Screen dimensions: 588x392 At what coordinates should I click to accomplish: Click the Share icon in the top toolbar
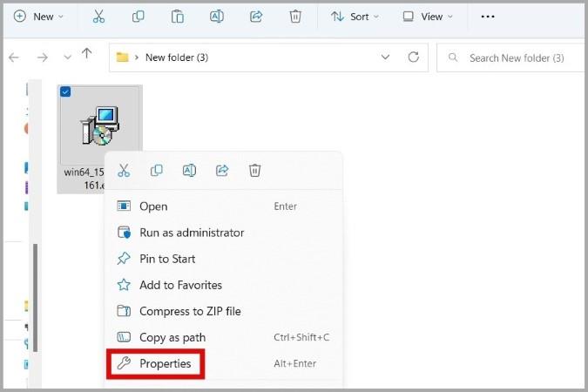coord(256,17)
